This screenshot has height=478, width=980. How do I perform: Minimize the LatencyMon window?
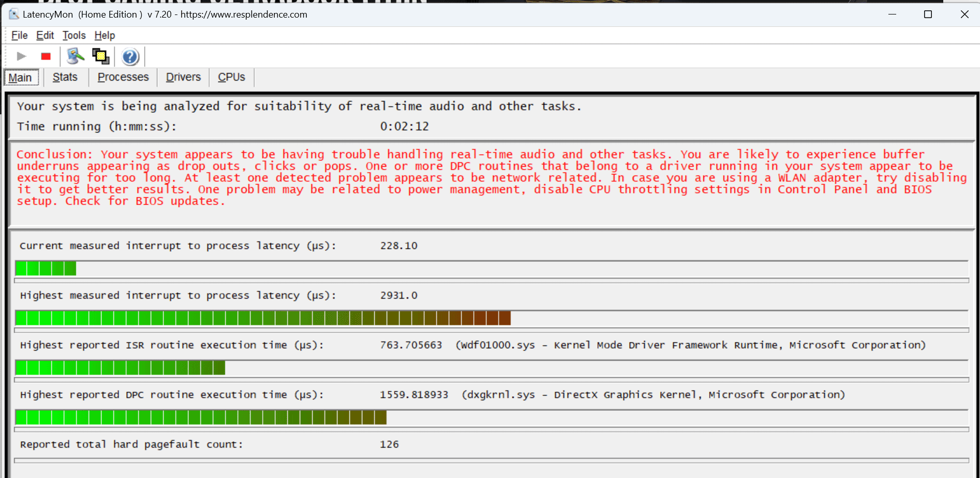tap(892, 14)
